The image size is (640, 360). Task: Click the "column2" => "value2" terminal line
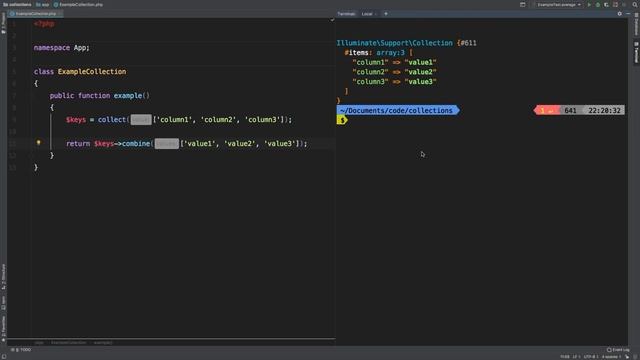[394, 72]
